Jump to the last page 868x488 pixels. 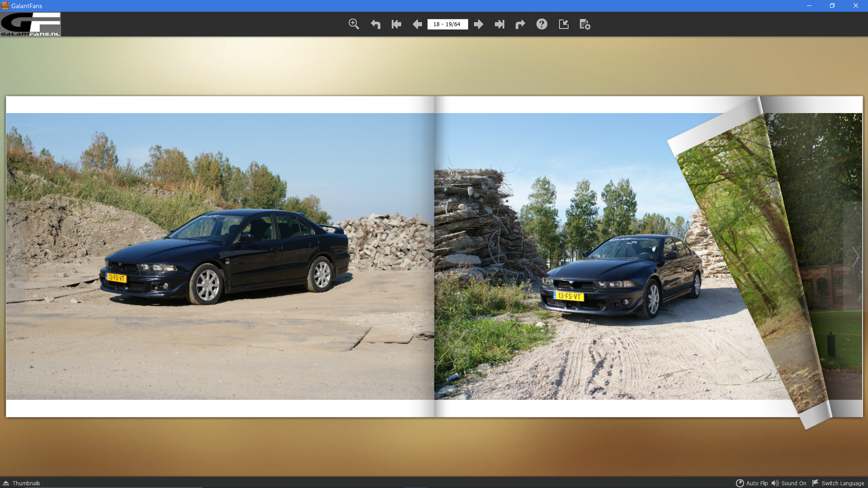[499, 24]
